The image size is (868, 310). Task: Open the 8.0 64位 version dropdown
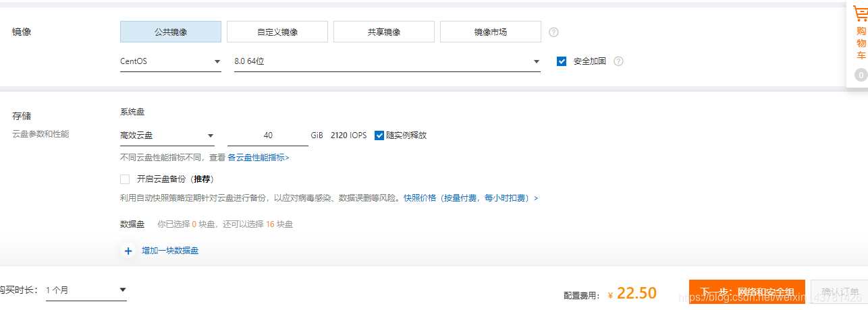[x=387, y=61]
